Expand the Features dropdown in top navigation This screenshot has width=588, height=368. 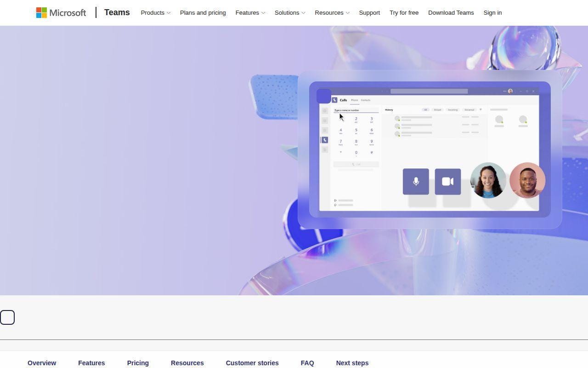tap(250, 12)
